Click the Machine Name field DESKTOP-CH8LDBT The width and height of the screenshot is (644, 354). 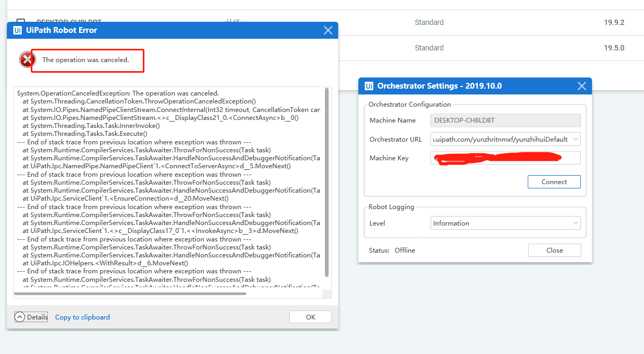coord(505,120)
